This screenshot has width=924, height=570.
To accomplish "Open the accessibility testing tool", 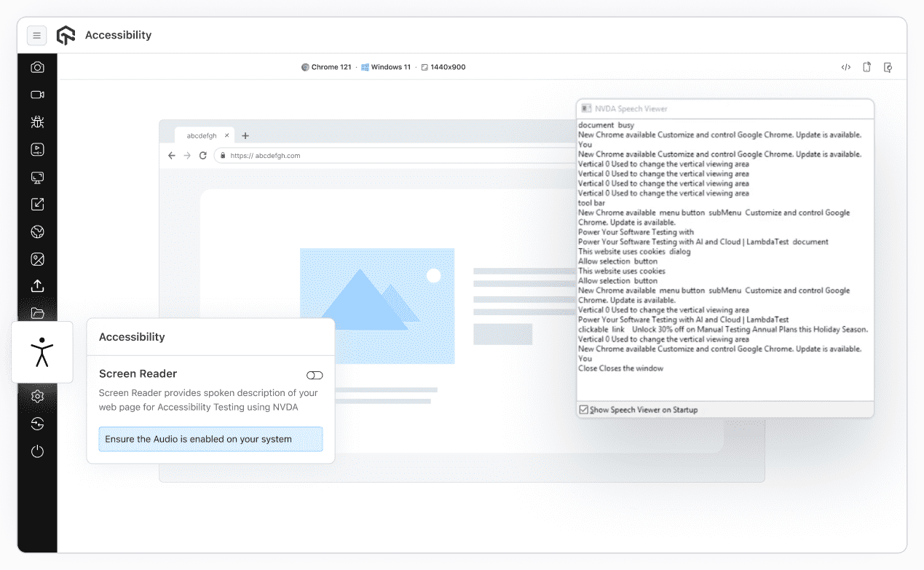I will pos(42,352).
